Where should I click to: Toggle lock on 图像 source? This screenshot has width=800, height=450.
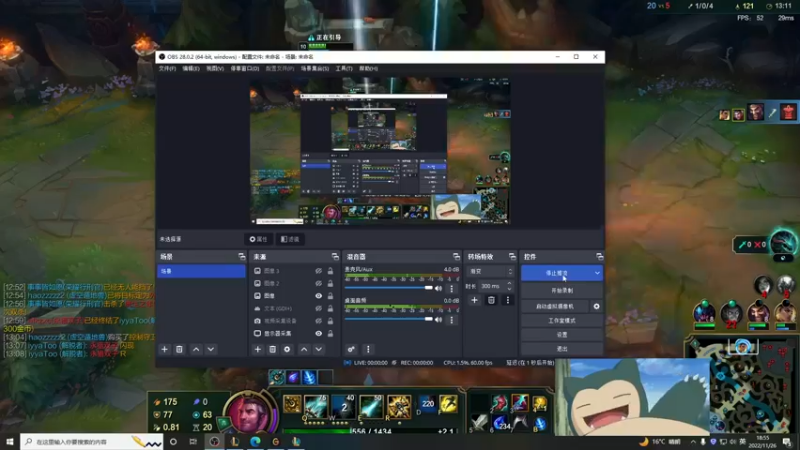(330, 296)
